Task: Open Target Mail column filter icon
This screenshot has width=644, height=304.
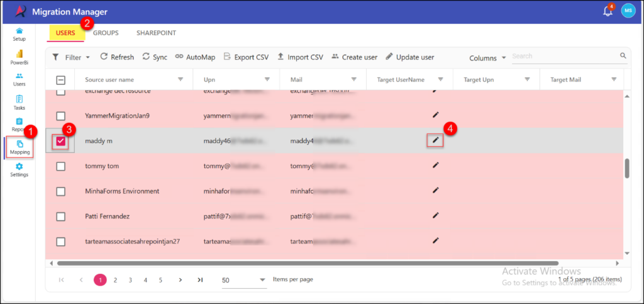Action: pyautogui.click(x=614, y=79)
